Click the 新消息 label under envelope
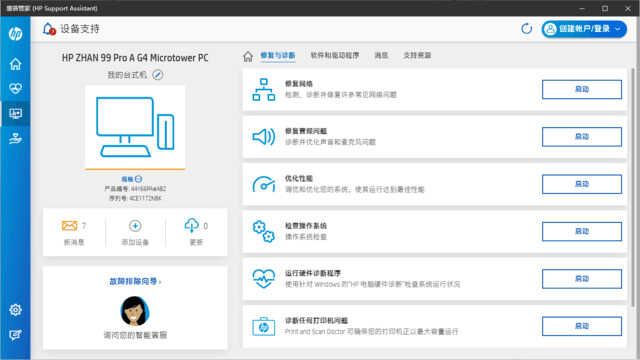This screenshot has height=360, width=640. (x=74, y=242)
